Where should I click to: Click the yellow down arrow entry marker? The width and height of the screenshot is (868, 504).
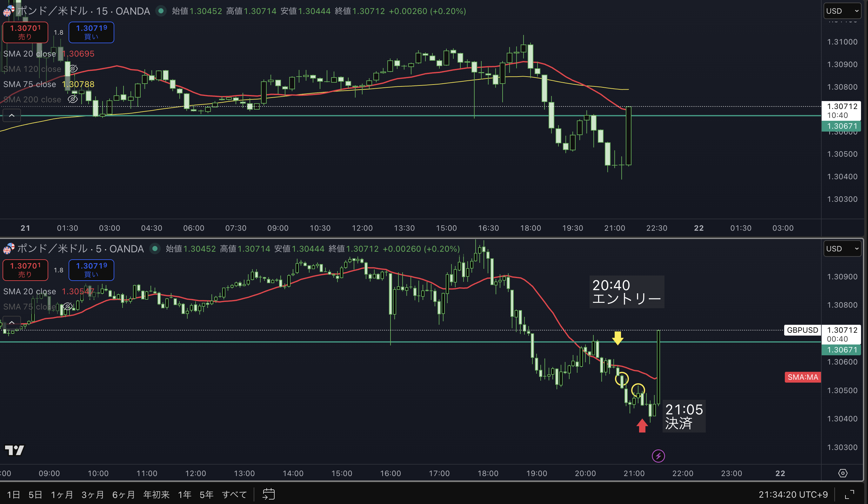pos(618,338)
